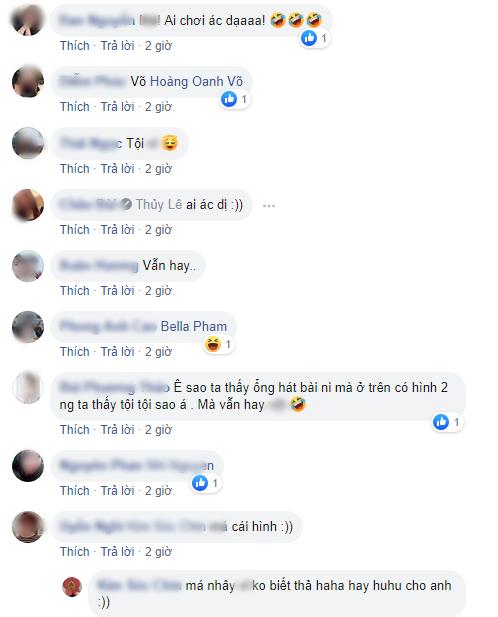Open the tagged profile Hoàng Oanh Võ
The image size is (498, 617).
click(197, 82)
